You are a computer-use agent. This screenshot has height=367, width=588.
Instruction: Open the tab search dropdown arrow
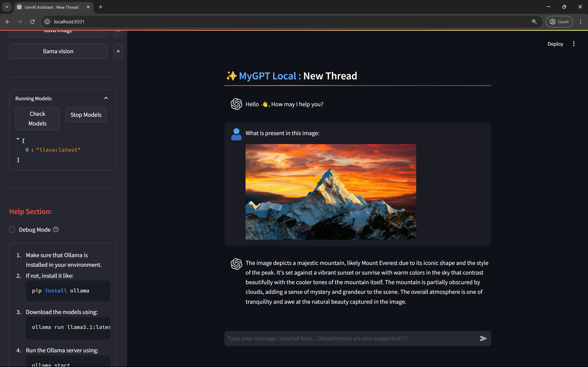coord(7,7)
